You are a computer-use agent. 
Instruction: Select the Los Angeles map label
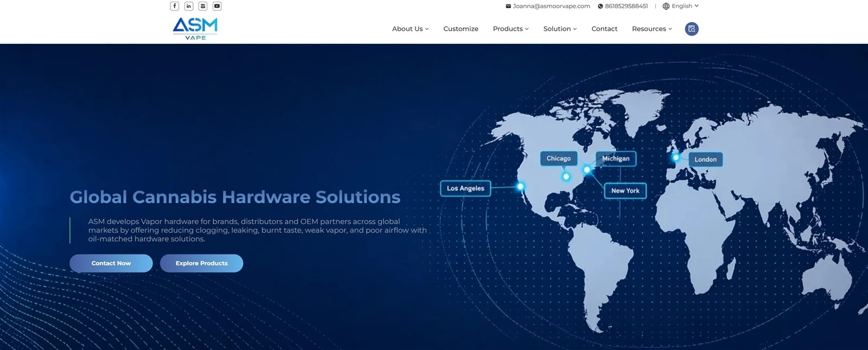tap(465, 189)
